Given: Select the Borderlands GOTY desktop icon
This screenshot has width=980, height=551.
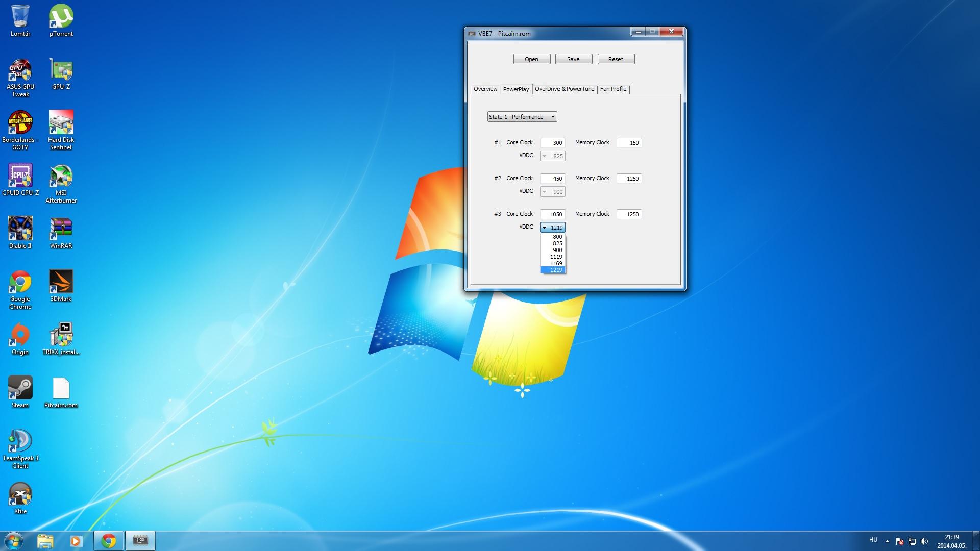Looking at the screenshot, I should [20, 130].
